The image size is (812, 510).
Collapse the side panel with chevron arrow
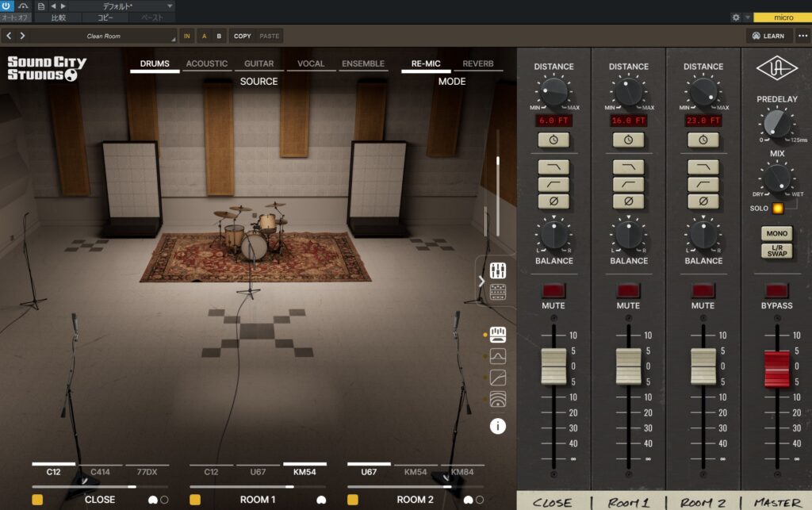point(481,281)
